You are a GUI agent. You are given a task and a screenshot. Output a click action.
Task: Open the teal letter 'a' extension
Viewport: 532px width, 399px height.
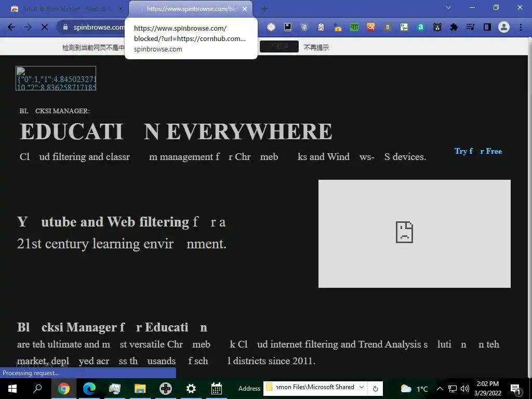[x=421, y=27]
